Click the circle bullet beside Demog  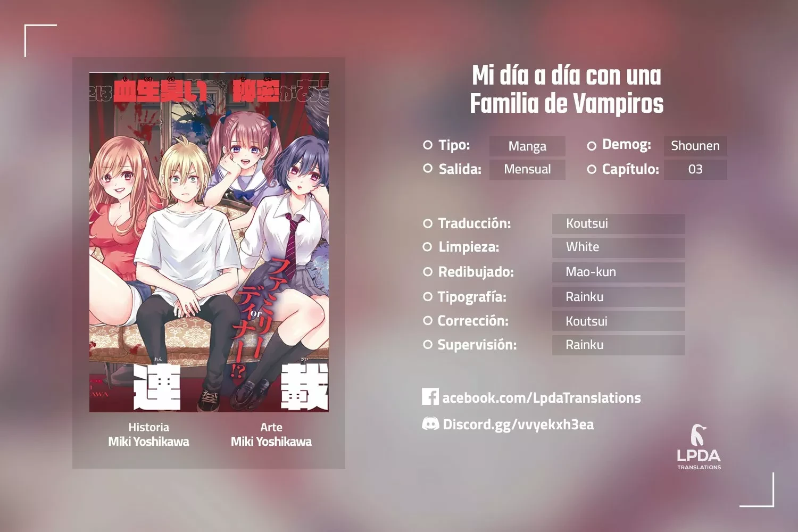coord(592,146)
